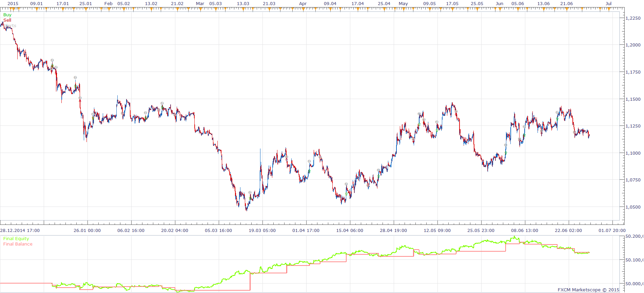
Task: Click the 12.05 09:00 date label
Action: point(437,231)
